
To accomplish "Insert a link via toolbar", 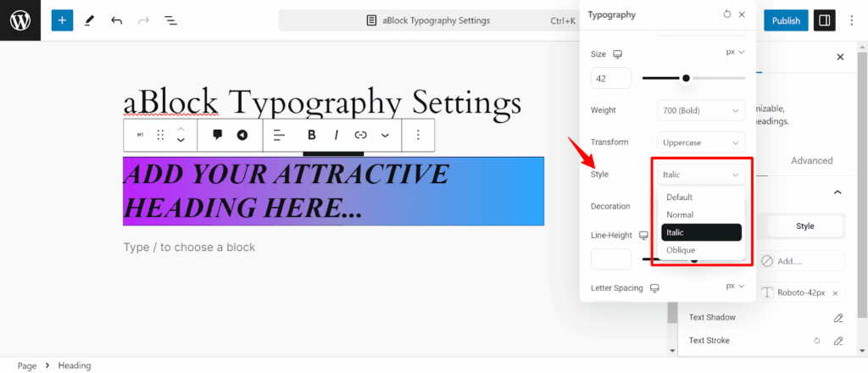I will [360, 135].
